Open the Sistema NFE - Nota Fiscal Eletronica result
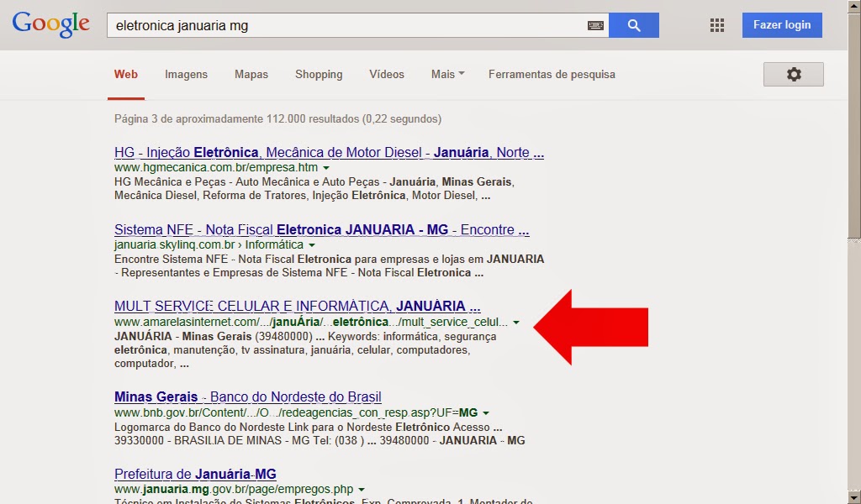Screen dimensions: 861x504 pos(322,230)
